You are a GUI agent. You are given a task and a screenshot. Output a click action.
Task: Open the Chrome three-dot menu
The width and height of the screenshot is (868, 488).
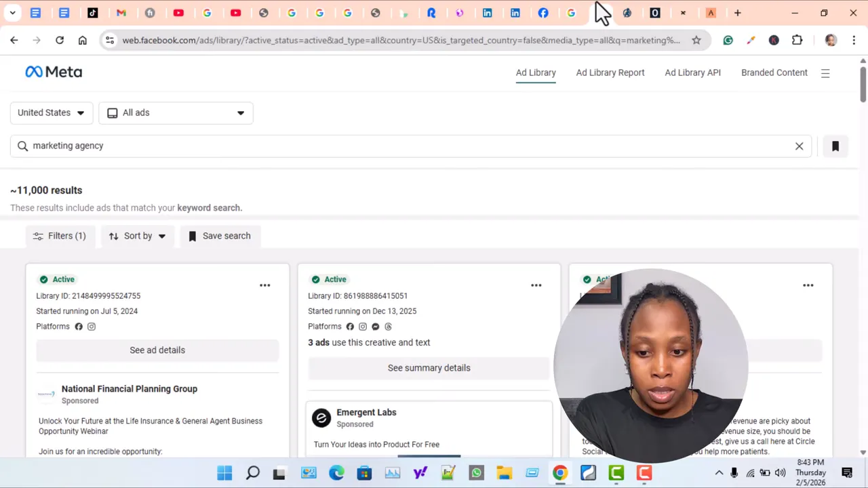click(854, 41)
